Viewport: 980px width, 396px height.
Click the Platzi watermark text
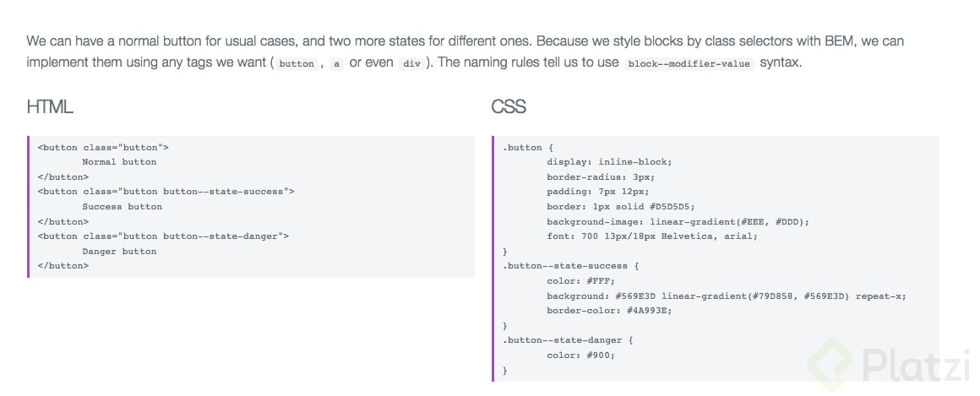click(916, 365)
